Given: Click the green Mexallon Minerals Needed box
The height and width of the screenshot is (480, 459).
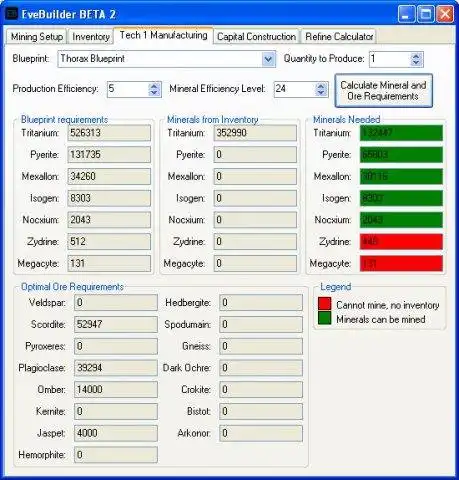Looking at the screenshot, I should pyautogui.click(x=401, y=176).
